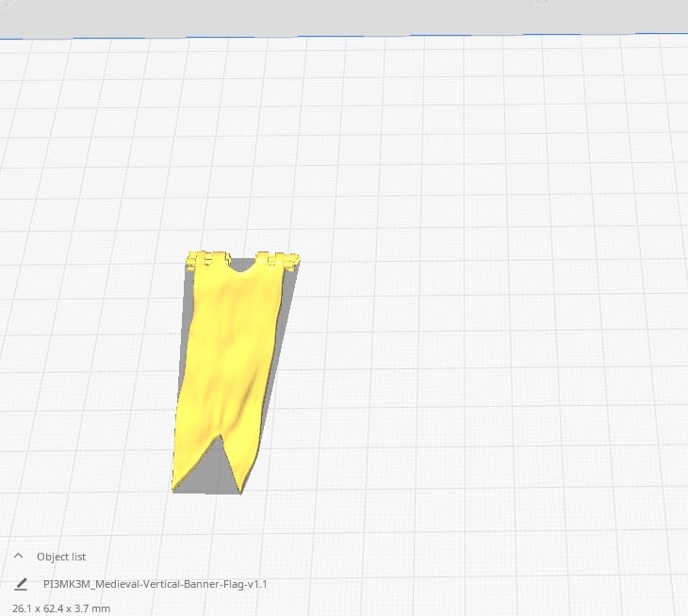Click the curved notch at banner's top center
This screenshot has width=688, height=616.
243,267
